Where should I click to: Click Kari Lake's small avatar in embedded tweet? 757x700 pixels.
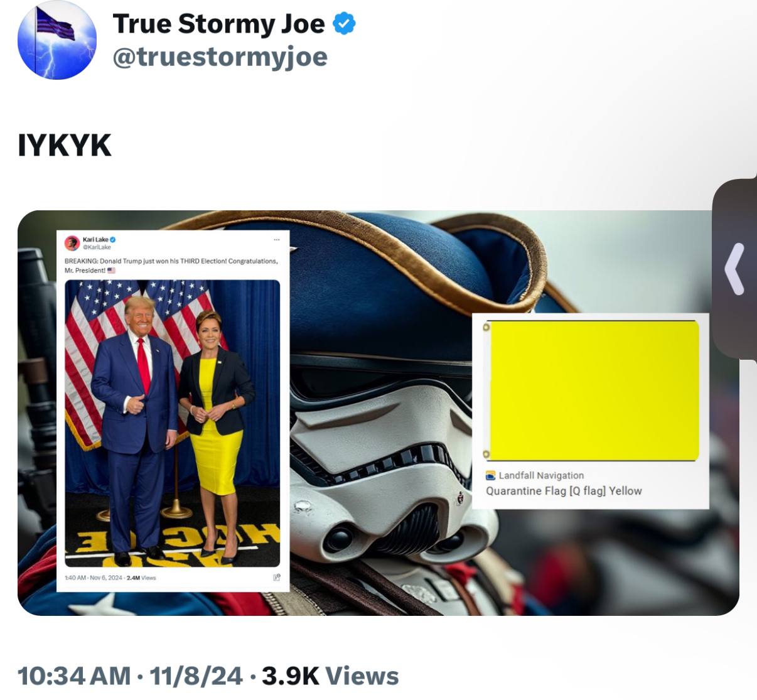[72, 243]
